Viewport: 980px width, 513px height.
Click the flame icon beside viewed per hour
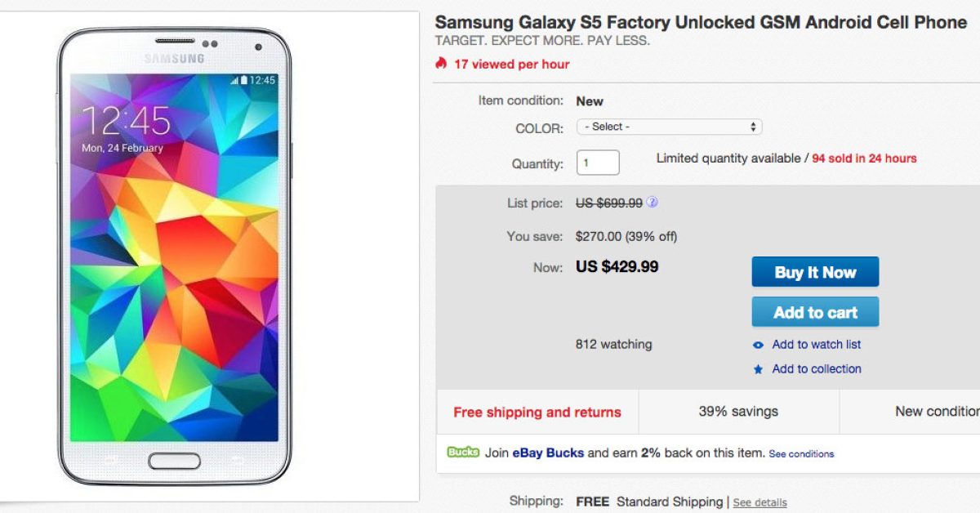(x=441, y=63)
